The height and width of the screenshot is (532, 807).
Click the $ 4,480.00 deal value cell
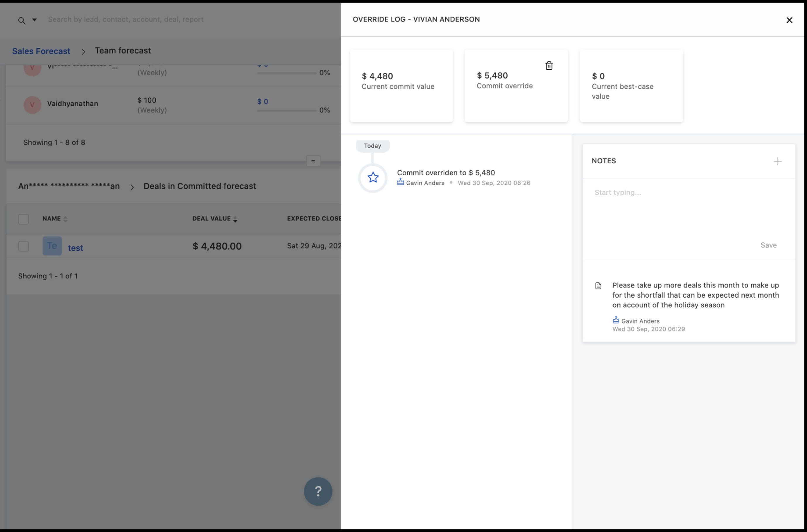pyautogui.click(x=217, y=246)
